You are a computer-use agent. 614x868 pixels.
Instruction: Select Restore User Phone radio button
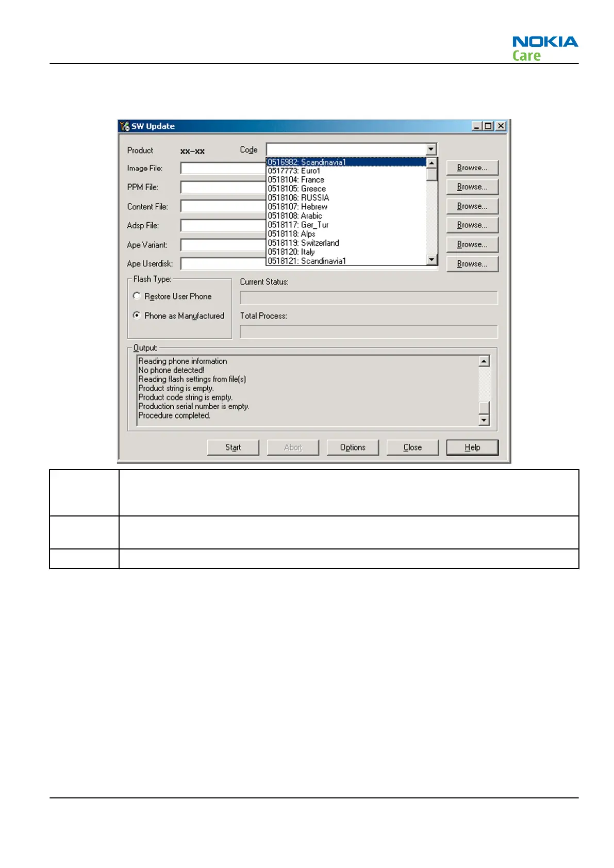(x=137, y=296)
